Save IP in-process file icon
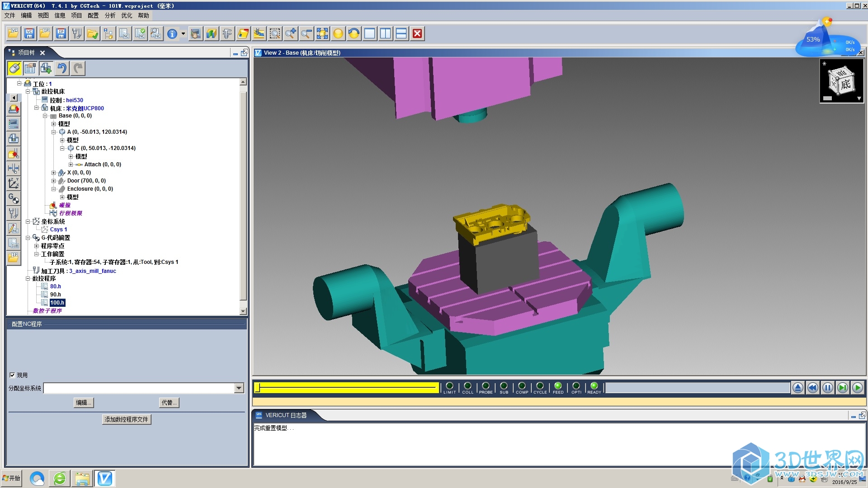This screenshot has height=488, width=868. [61, 33]
